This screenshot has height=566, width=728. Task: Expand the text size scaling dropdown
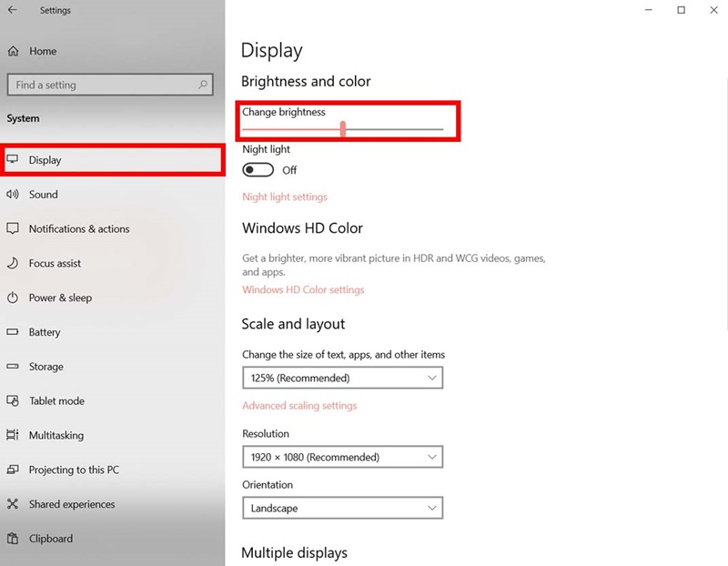pos(342,378)
